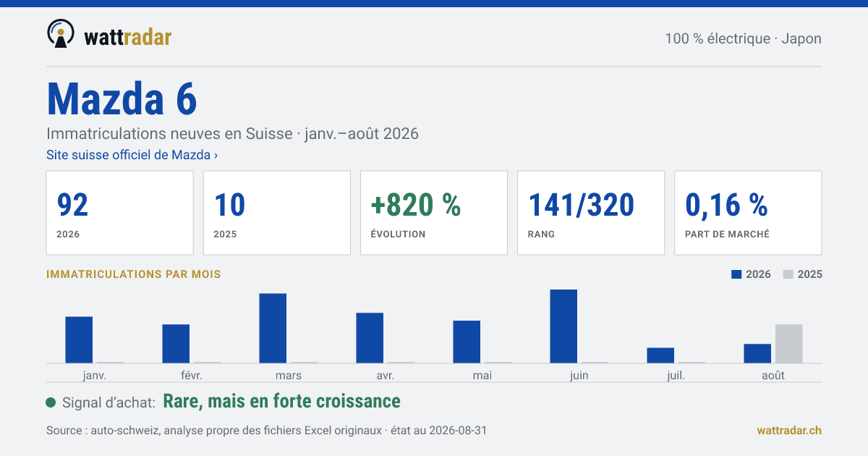
Task: Click the Mazda 6 title
Action: [x=122, y=98]
